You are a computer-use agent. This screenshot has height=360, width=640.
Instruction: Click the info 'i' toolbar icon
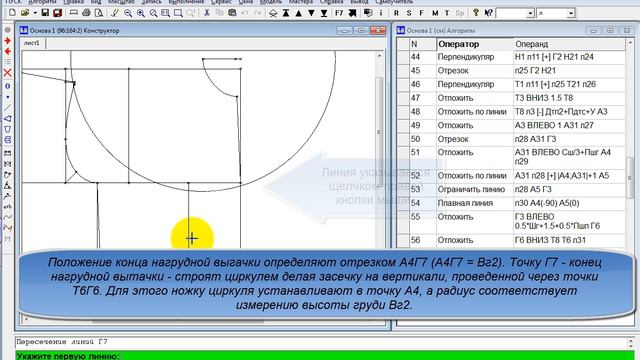pyautogui.click(x=381, y=13)
